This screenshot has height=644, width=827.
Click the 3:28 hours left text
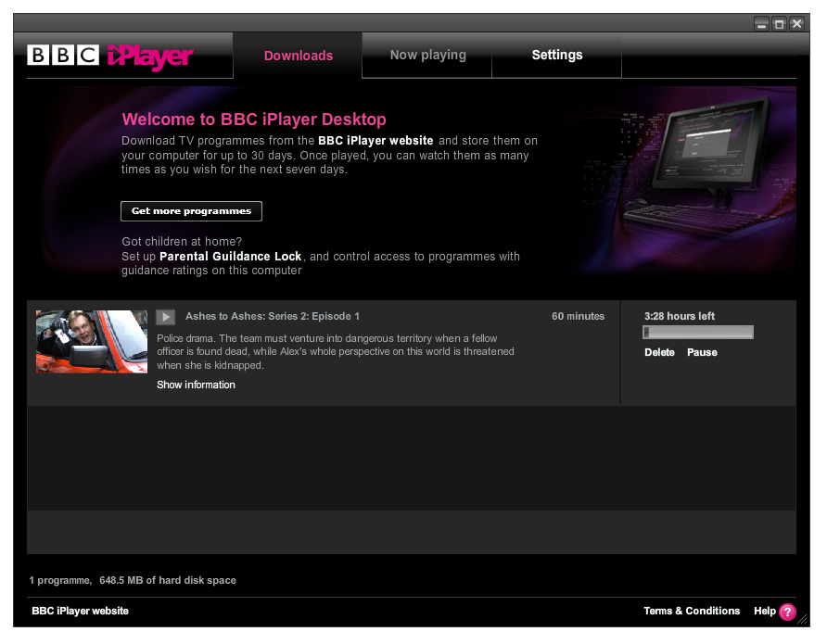tap(680, 316)
